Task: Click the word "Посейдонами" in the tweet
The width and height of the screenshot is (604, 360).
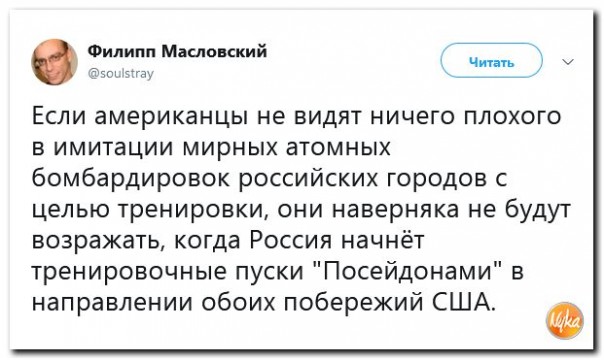Action: point(409,271)
